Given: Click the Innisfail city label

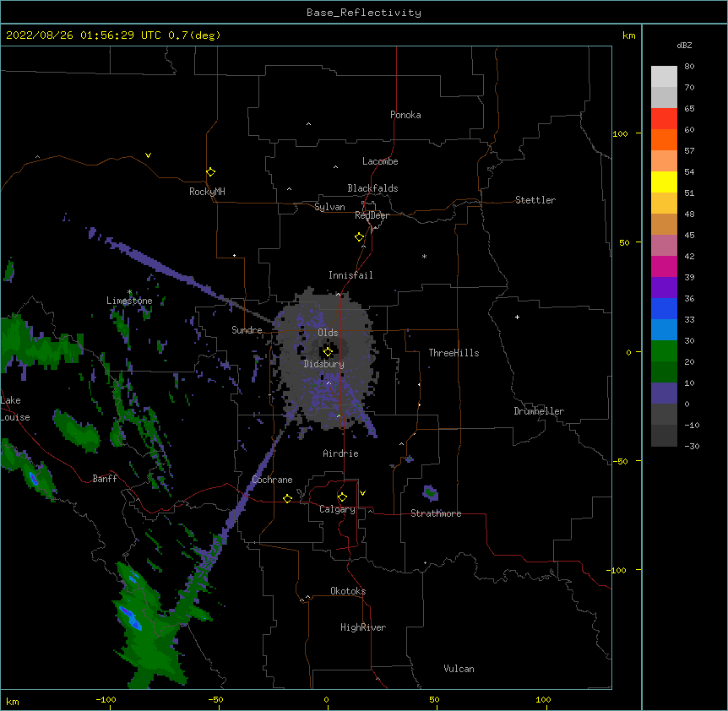Looking at the screenshot, I should tap(350, 275).
